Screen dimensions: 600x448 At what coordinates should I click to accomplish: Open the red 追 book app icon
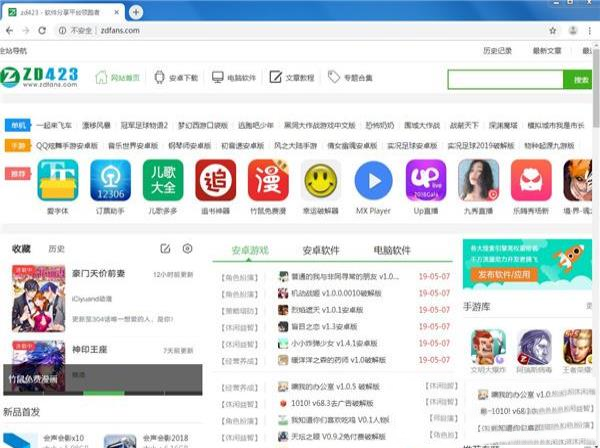pyautogui.click(x=215, y=180)
